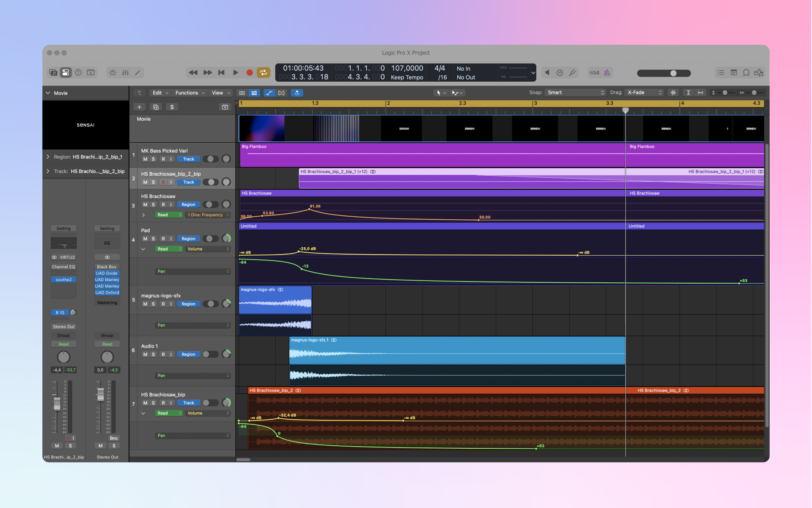Click the Fast Forward transport button
This screenshot has width=812, height=508.
[x=208, y=73]
